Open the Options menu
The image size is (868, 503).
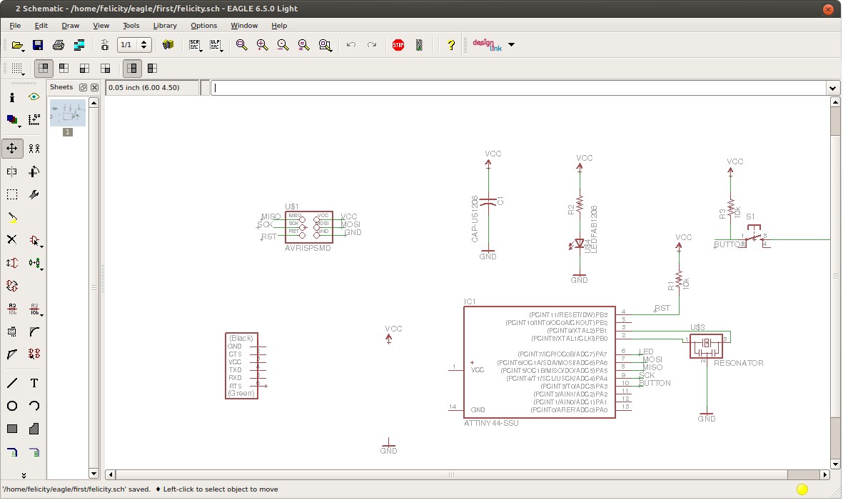tap(203, 26)
